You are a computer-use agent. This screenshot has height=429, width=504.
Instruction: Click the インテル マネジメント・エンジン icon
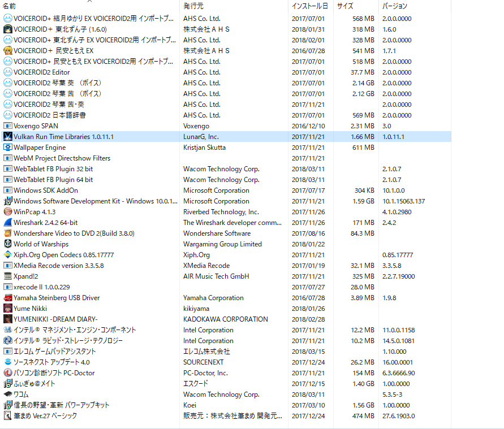point(8,330)
